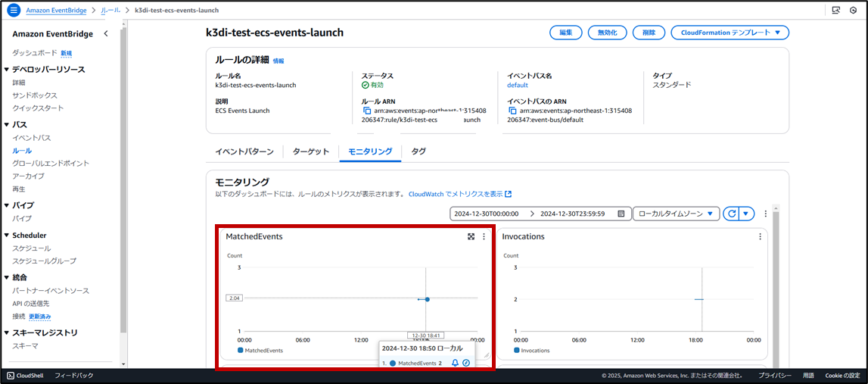Collapse the バス navigation section
Screen dimensions: 868x384
tap(7, 125)
